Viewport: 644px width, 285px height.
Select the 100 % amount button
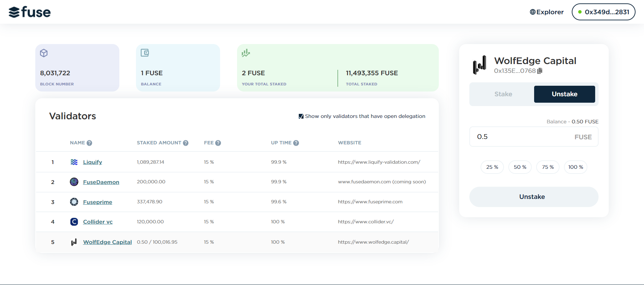coord(575,167)
